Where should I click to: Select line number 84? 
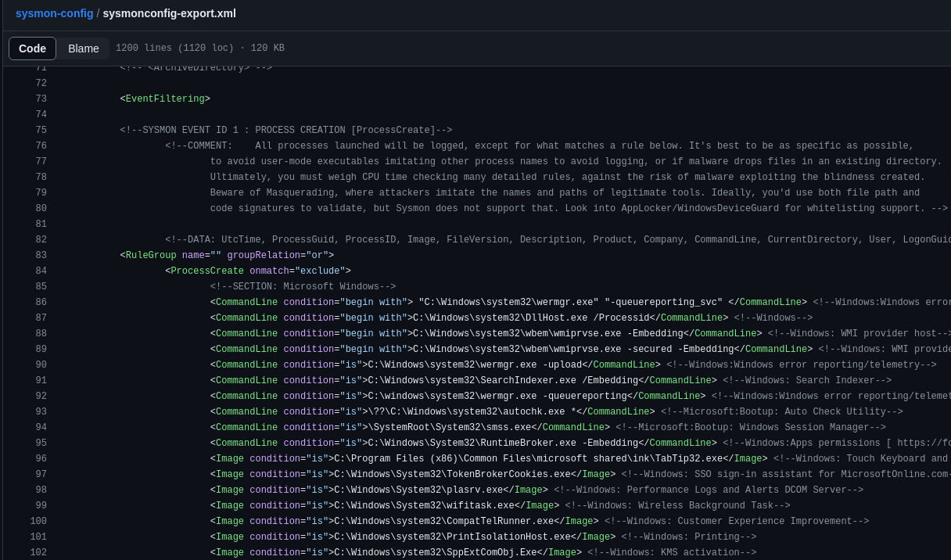tap(41, 271)
